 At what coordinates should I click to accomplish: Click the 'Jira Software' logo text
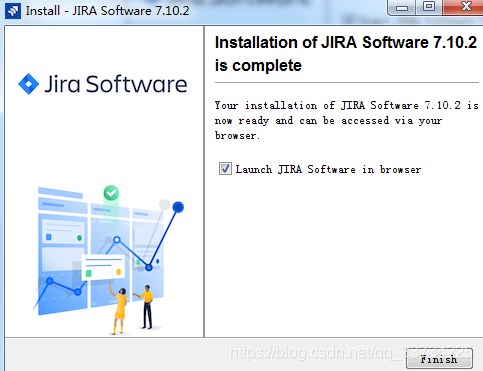tap(116, 84)
